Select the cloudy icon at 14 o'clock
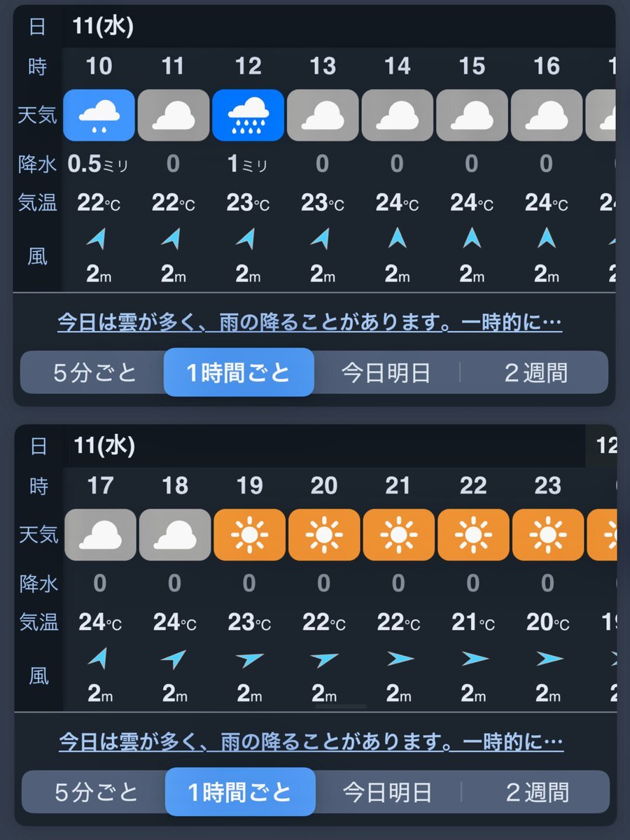 click(x=397, y=115)
